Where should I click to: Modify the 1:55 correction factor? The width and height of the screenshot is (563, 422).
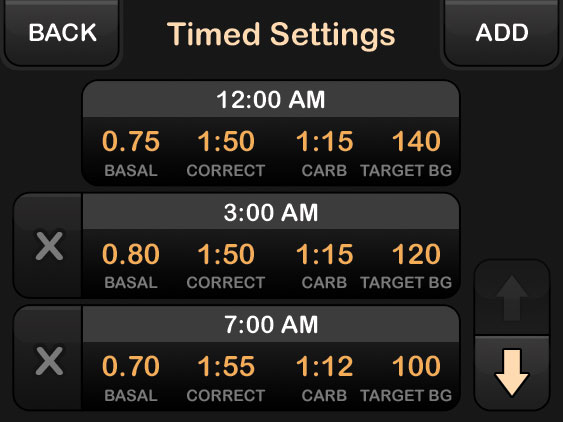pyautogui.click(x=226, y=366)
